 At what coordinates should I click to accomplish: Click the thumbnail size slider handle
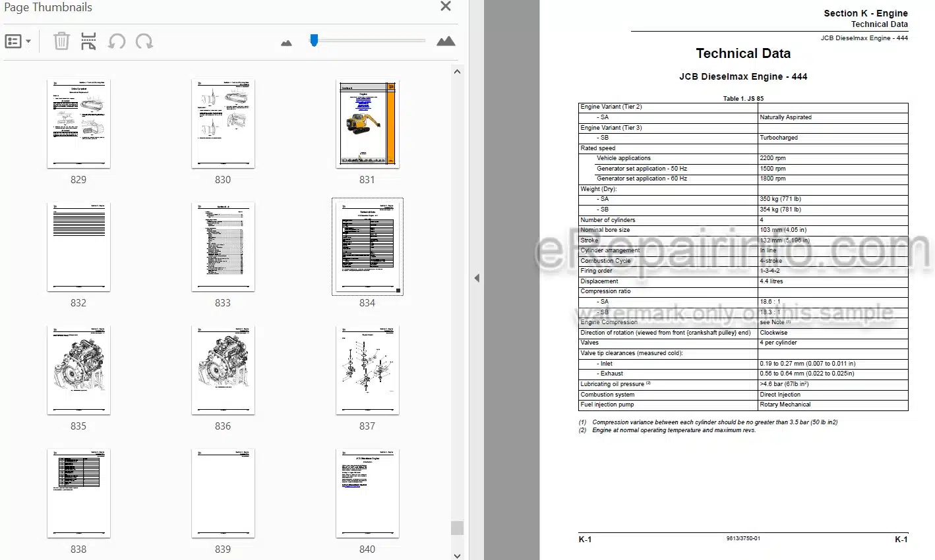(x=314, y=41)
